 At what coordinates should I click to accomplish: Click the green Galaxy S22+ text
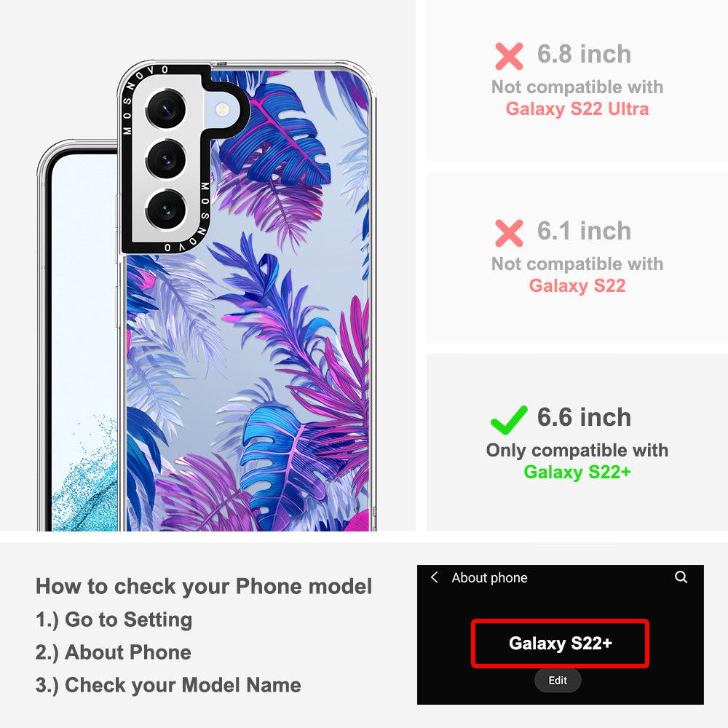click(577, 472)
